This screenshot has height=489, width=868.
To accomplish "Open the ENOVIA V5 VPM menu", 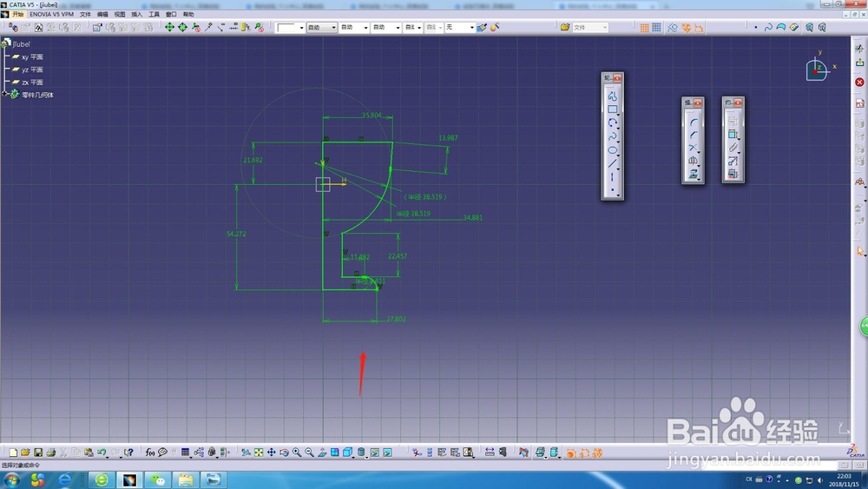I will [51, 14].
